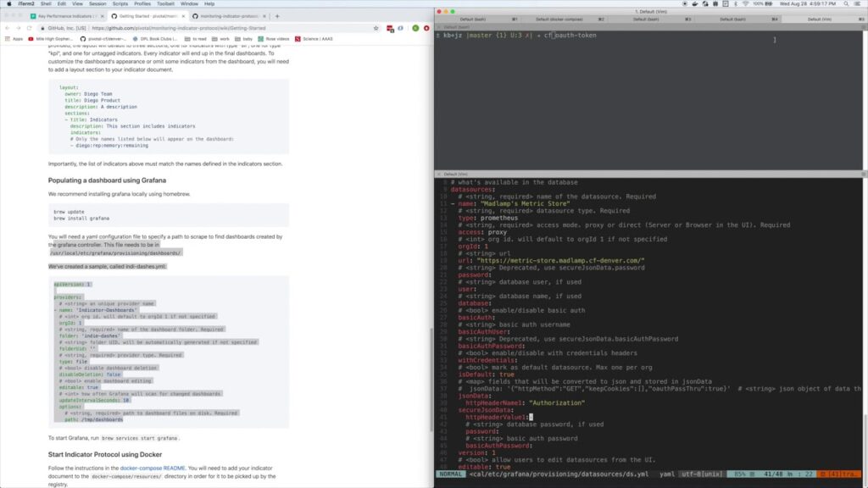Screen dimensions: 868x488
Task: Open the Window menu in menu bar
Action: [189, 3]
